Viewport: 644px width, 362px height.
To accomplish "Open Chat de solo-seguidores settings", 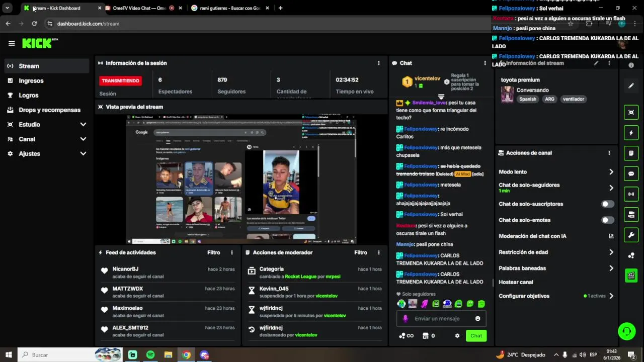I will (556, 188).
